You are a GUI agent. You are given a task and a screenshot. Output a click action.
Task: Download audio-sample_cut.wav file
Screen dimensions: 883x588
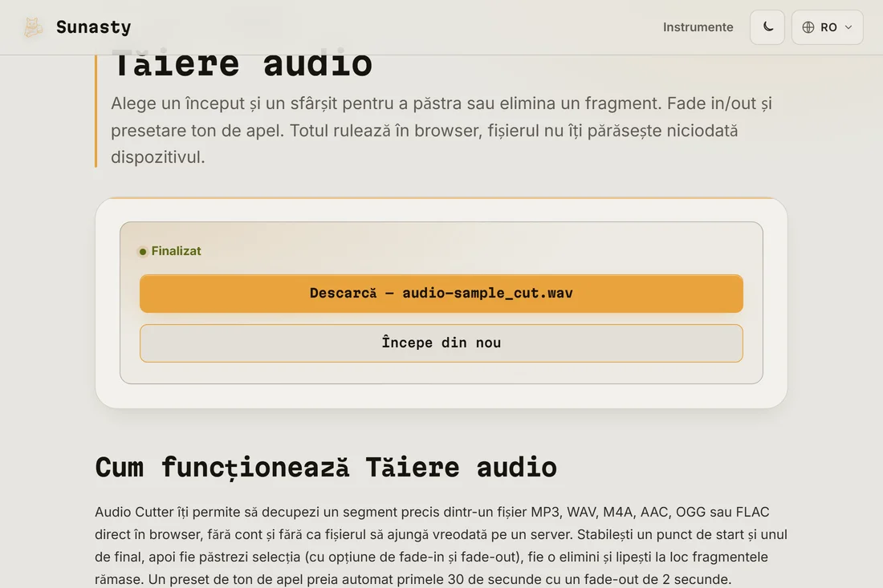point(441,293)
